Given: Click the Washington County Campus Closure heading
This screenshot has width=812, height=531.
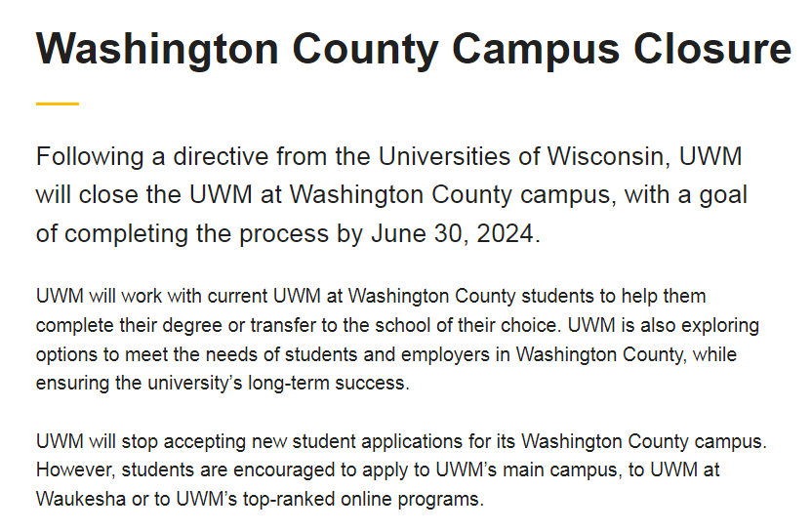Looking at the screenshot, I should coord(413,49).
